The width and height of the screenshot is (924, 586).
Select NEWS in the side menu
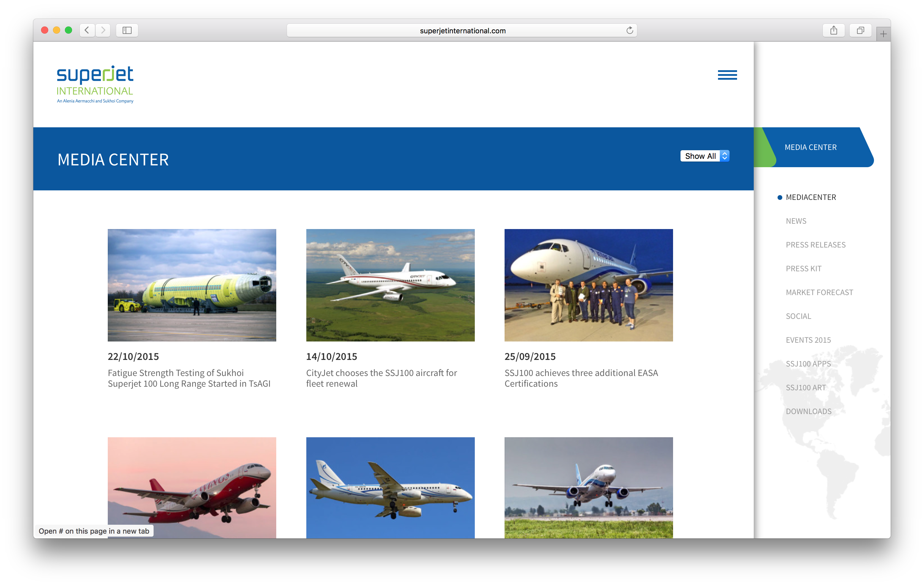tap(796, 221)
